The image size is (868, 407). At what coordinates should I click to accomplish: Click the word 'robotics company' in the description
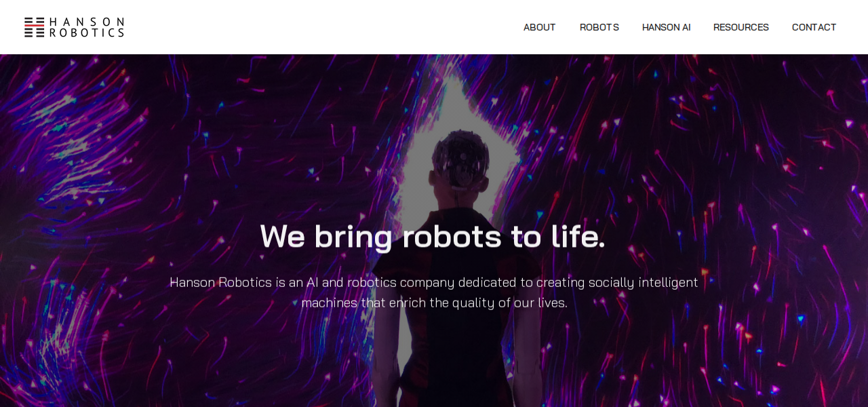tap(400, 282)
